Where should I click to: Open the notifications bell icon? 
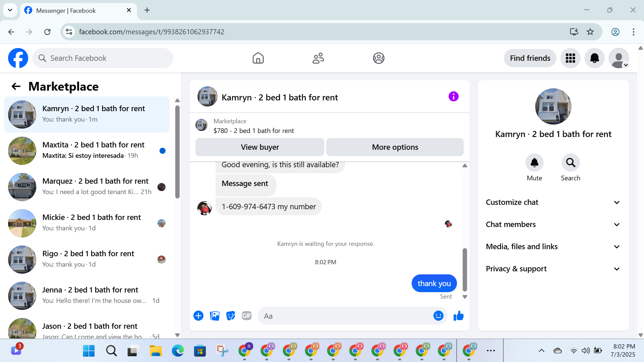click(594, 58)
